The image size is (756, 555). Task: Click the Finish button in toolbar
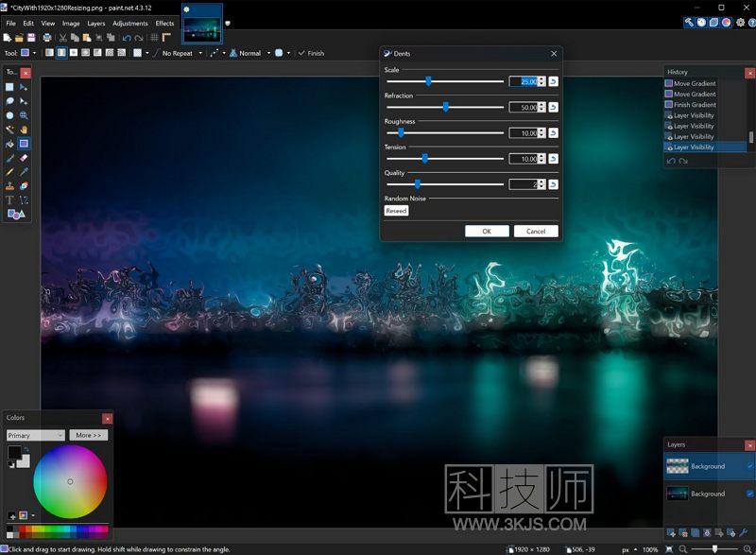pyautogui.click(x=312, y=53)
